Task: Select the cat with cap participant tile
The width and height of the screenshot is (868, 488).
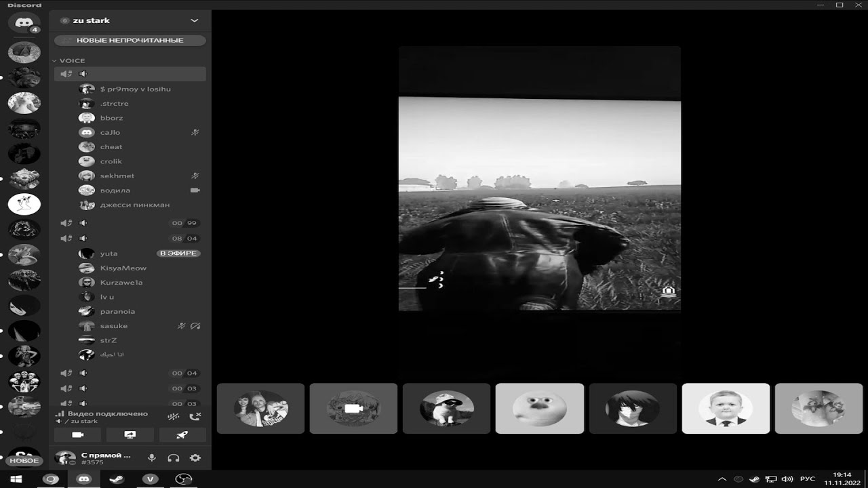Action: (x=446, y=408)
